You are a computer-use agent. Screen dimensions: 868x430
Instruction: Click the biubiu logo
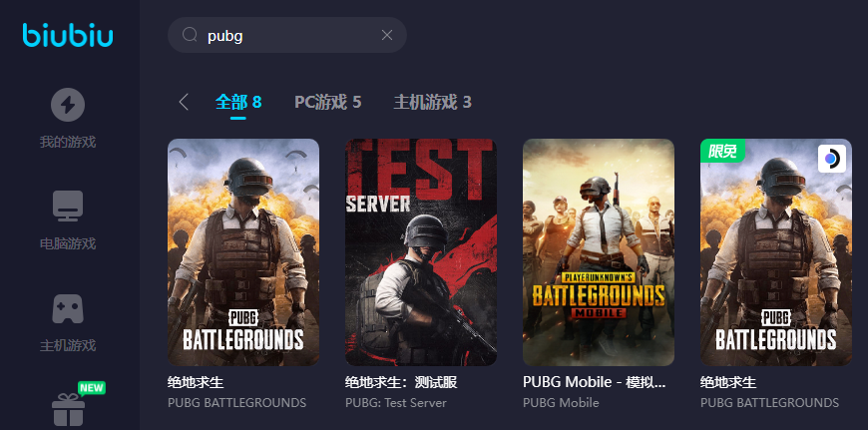pos(68,35)
